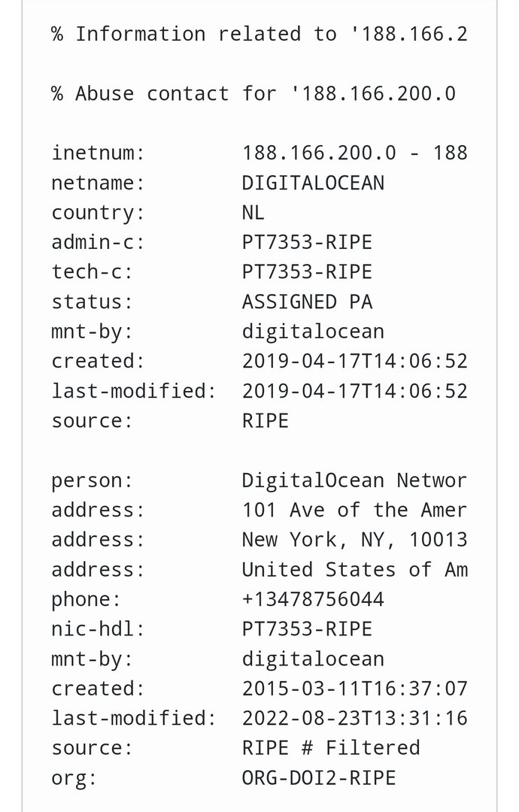
Task: Click the phone number +13478756044
Action: tap(313, 599)
